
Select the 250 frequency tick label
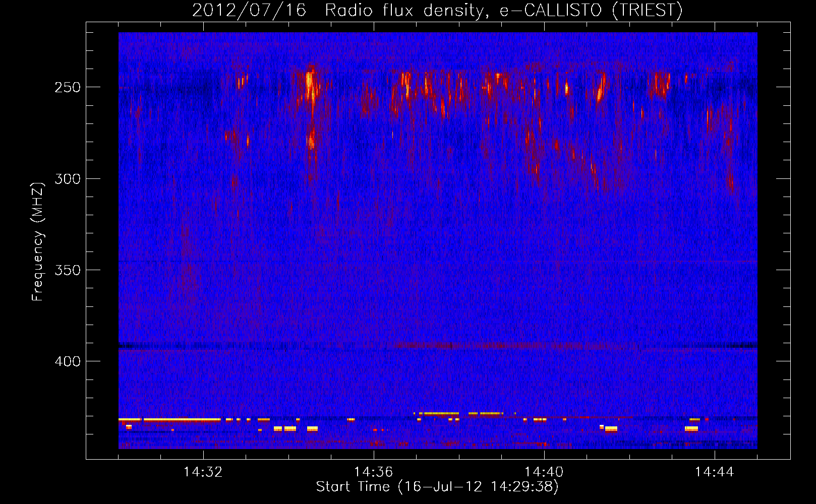pyautogui.click(x=68, y=87)
